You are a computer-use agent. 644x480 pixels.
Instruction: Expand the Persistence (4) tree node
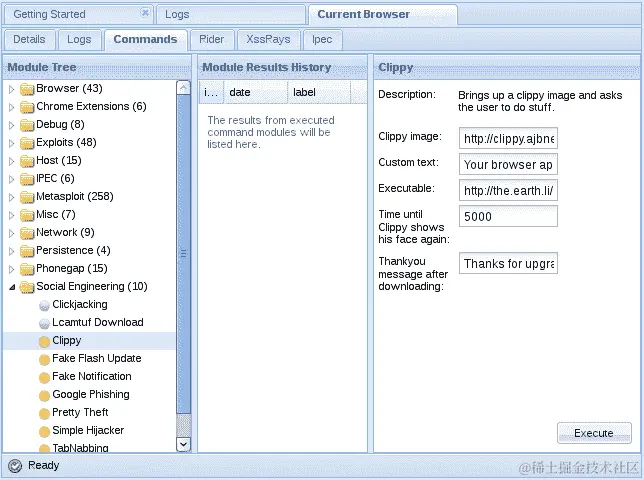click(x=12, y=251)
